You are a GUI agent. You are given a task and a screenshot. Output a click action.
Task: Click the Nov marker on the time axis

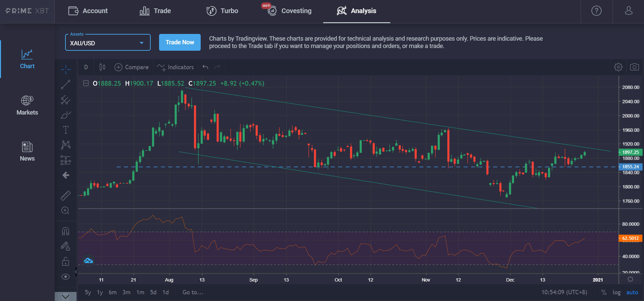pos(426,280)
